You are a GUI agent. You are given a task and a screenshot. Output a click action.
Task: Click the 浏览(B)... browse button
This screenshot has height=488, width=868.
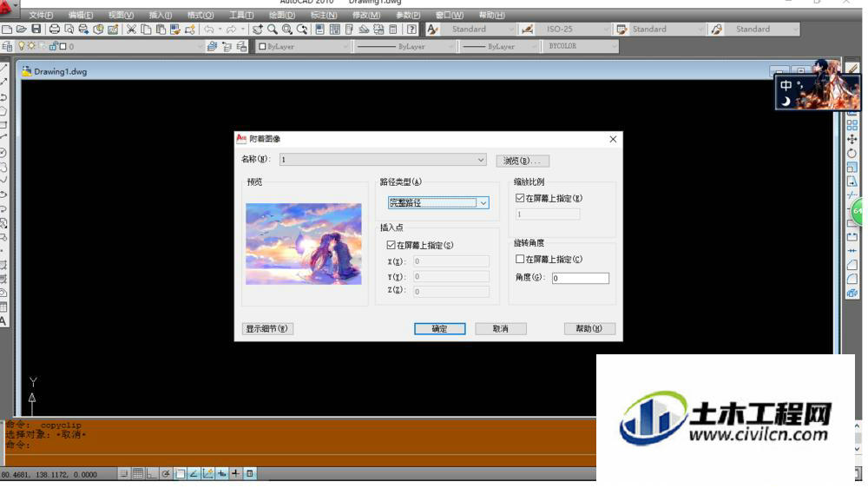click(523, 161)
